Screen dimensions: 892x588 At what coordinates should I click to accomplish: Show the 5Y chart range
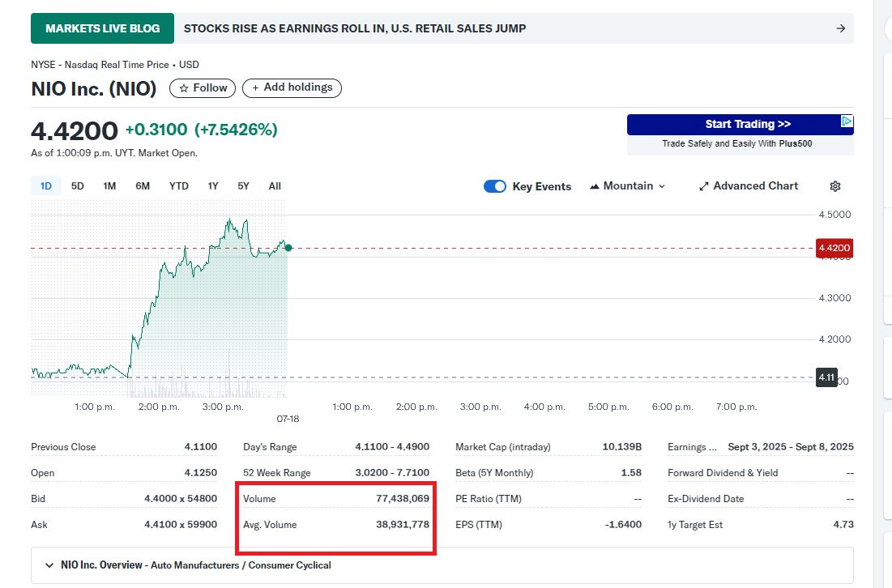pos(244,186)
